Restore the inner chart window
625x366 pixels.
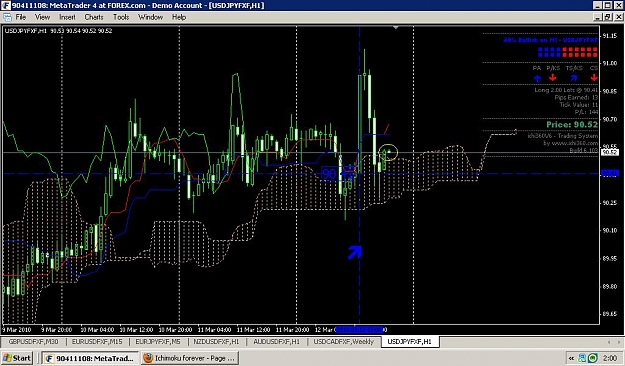[607, 17]
